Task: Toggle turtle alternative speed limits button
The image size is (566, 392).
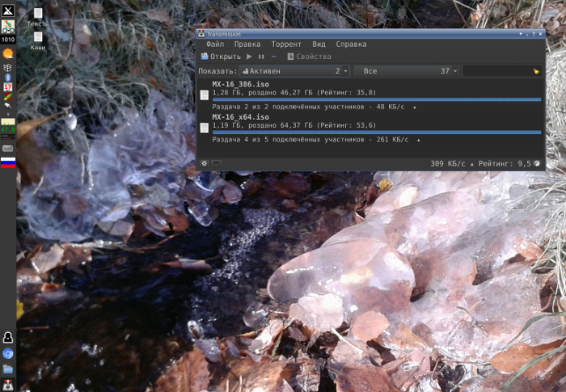Action: click(x=217, y=163)
